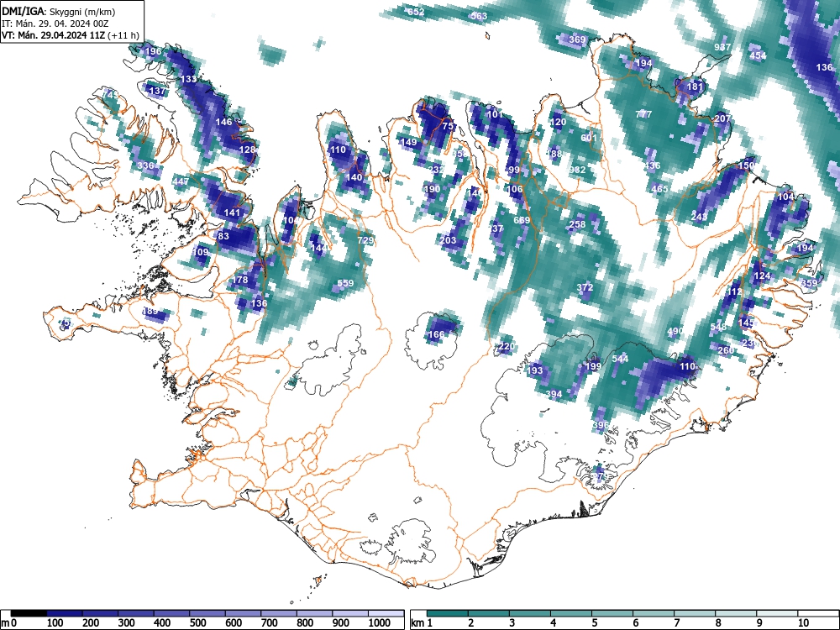The width and height of the screenshot is (840, 630).
Task: Click visibility value 207 in the northeast
Action: click(722, 119)
